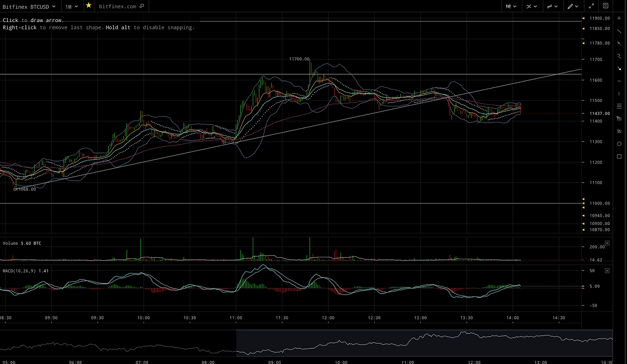627x364 pixels.
Task: Open the bitfinex.com external link
Action: 121,6
